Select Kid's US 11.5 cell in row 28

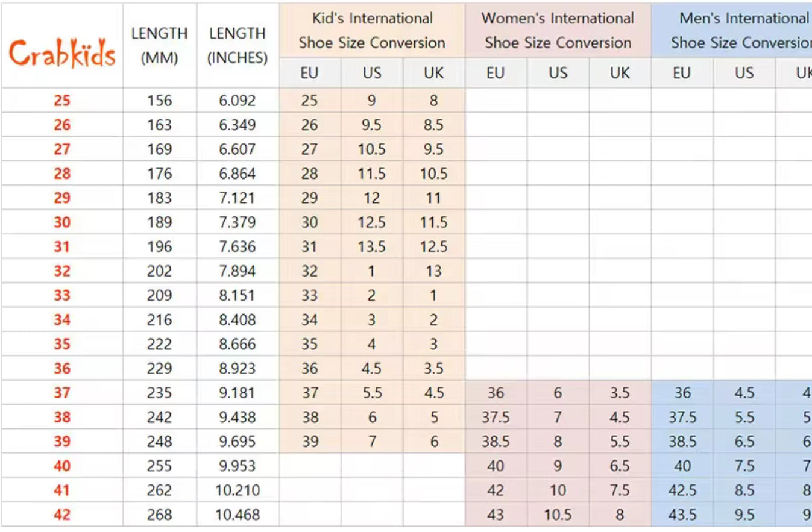[372, 174]
